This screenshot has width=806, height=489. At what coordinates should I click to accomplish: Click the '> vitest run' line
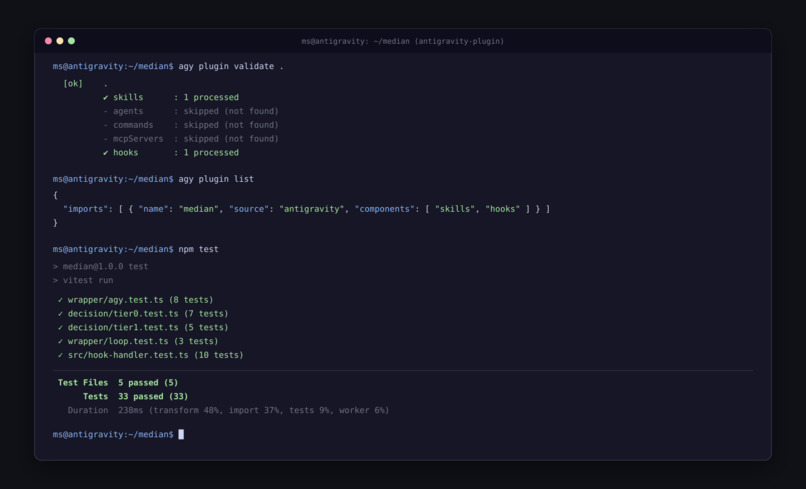point(83,280)
